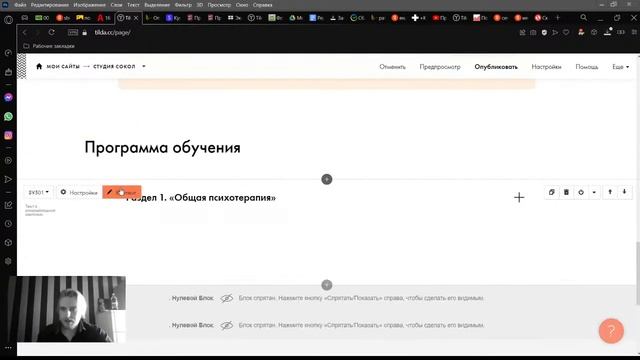Click the webcam video thumbnail

point(67,309)
